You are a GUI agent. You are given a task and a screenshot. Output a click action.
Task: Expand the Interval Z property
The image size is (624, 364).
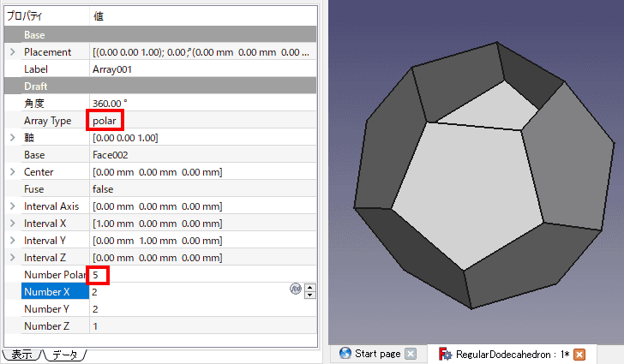tap(12, 258)
